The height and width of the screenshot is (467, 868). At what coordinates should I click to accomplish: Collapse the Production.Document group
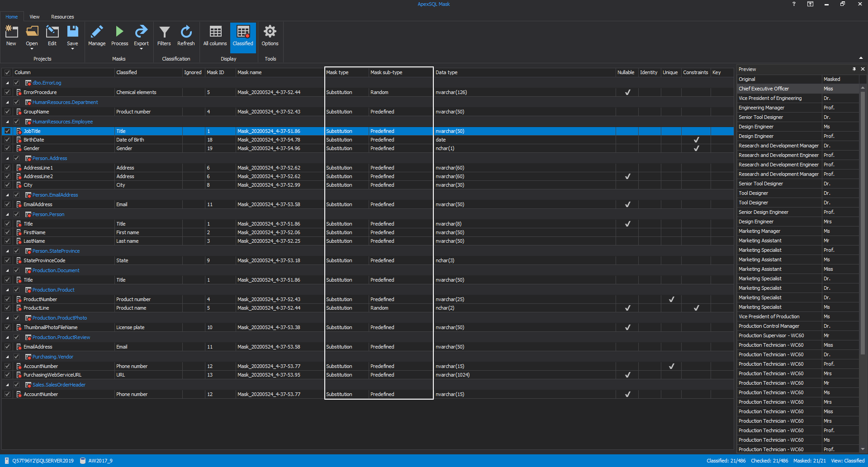(x=7, y=270)
